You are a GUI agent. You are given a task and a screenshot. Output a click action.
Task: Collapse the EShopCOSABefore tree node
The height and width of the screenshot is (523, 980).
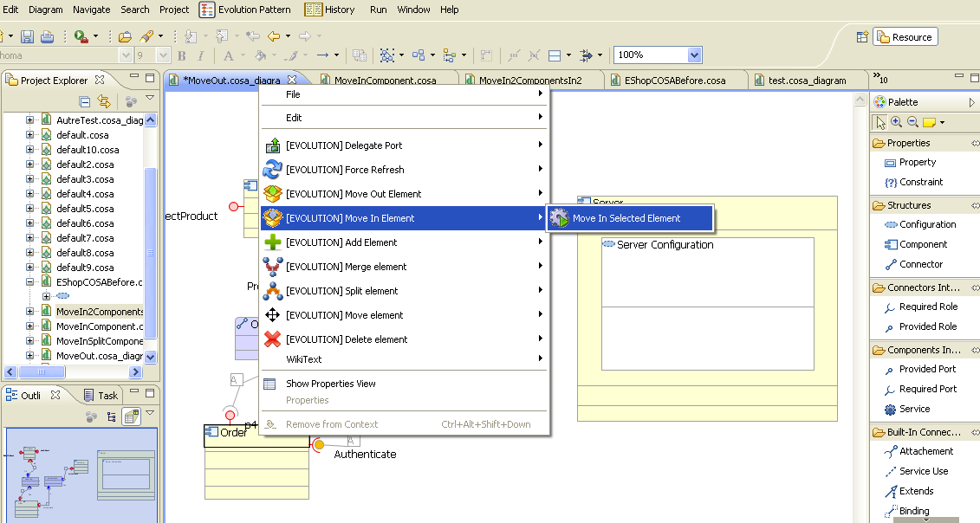coord(30,282)
